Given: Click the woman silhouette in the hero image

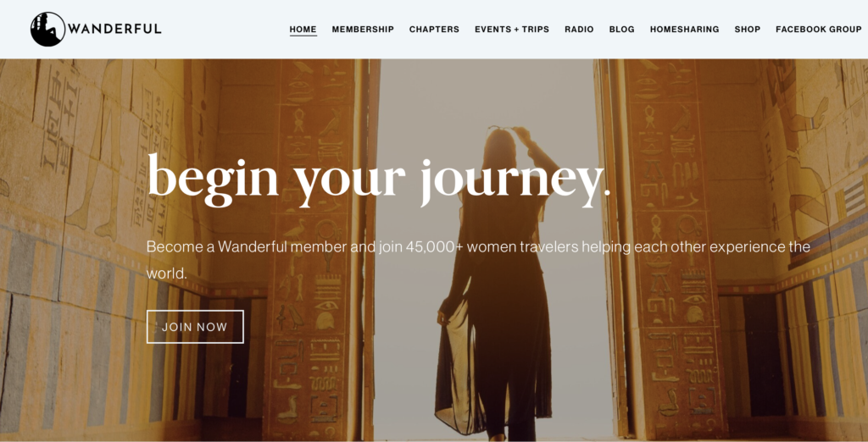Looking at the screenshot, I should pyautogui.click(x=495, y=282).
